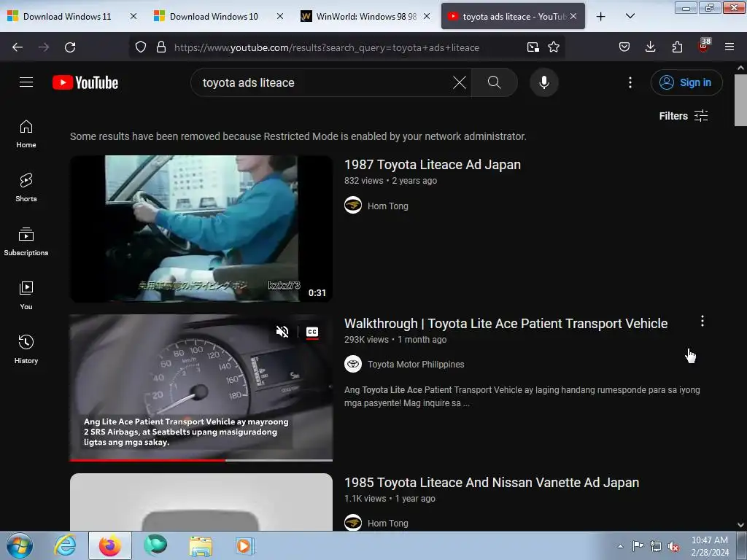
Task: Show hidden system tray icons
Action: pyautogui.click(x=620, y=546)
